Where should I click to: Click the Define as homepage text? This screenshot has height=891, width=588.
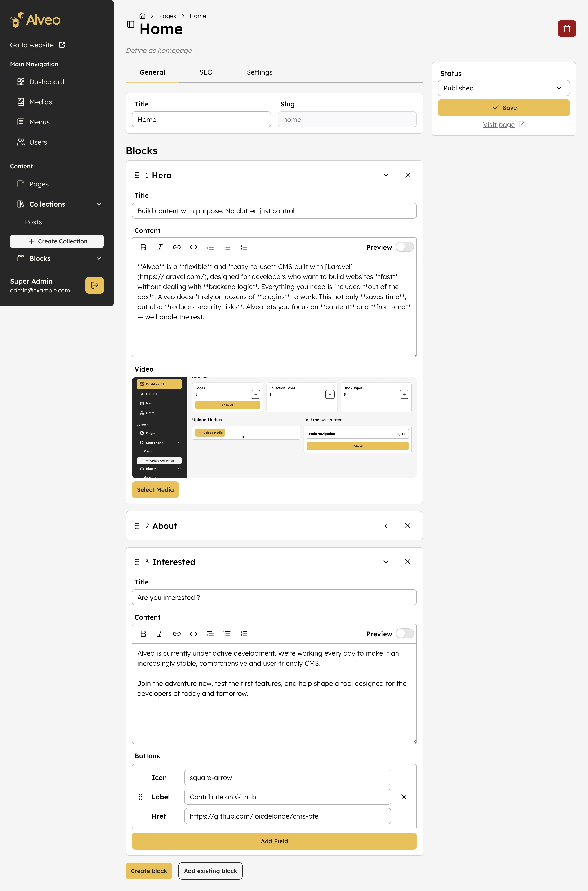[159, 50]
